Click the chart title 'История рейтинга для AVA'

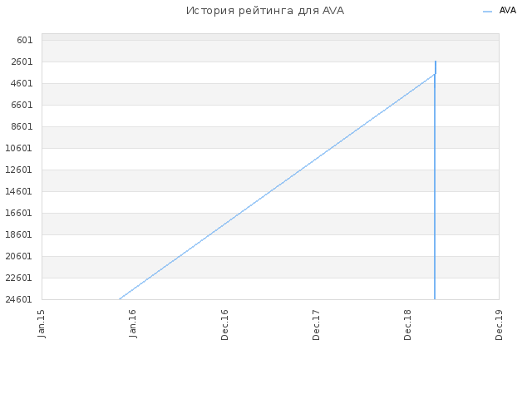[265, 11]
